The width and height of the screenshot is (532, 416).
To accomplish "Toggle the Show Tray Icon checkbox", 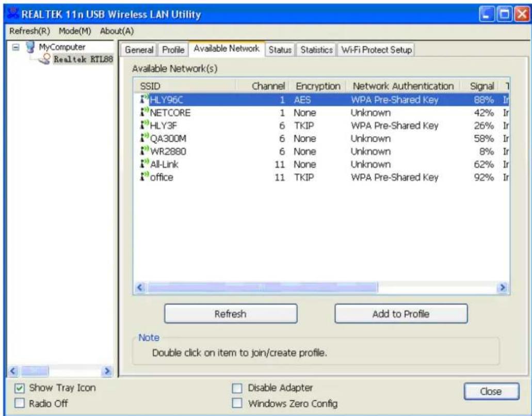I will click(20, 388).
